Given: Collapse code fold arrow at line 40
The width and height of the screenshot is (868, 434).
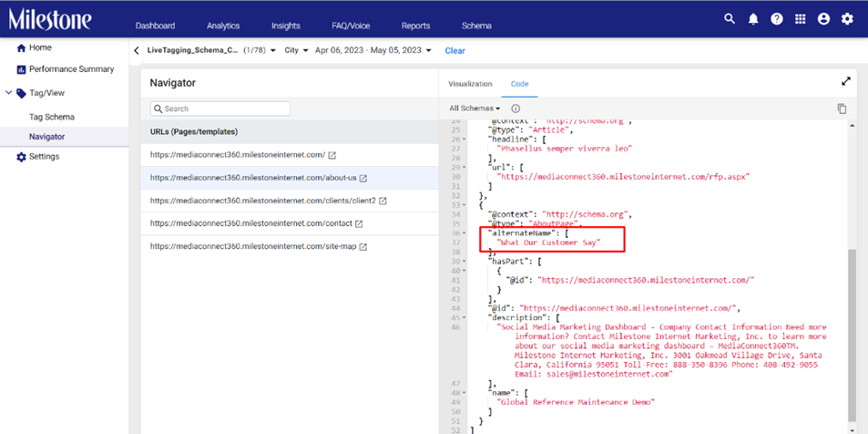Looking at the screenshot, I should (464, 271).
